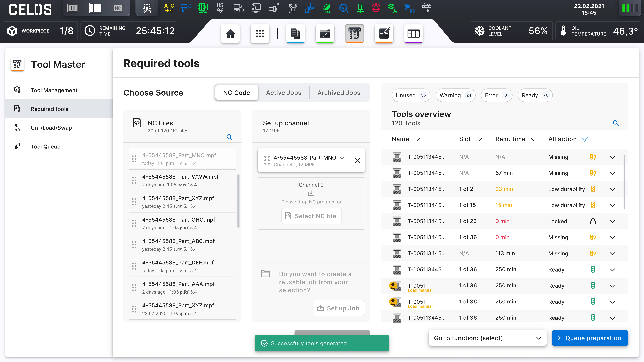This screenshot has width=644, height=362.
Task: Expand the 4-55445588_Part_MNO channel dropdown
Action: pos(342,158)
